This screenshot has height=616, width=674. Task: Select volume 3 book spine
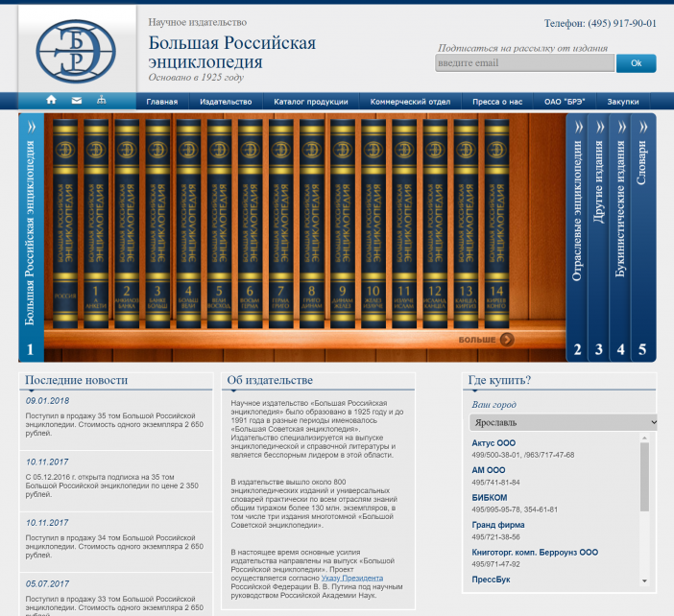(157, 224)
